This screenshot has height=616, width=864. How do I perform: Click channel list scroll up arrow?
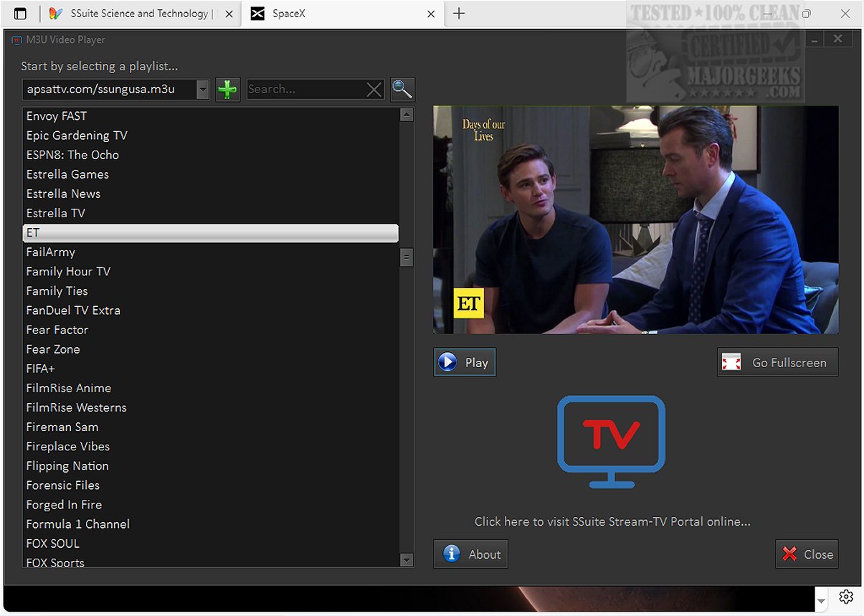pyautogui.click(x=407, y=115)
